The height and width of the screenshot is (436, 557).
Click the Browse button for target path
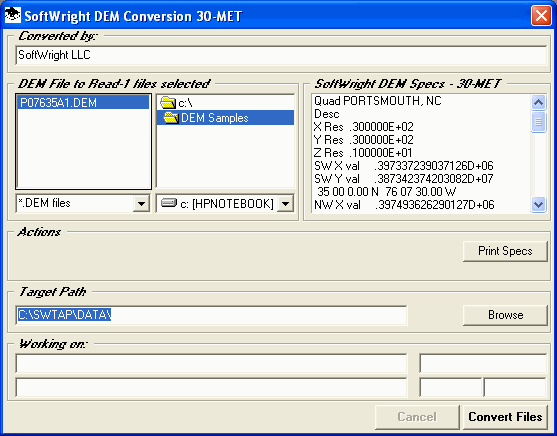coord(505,315)
